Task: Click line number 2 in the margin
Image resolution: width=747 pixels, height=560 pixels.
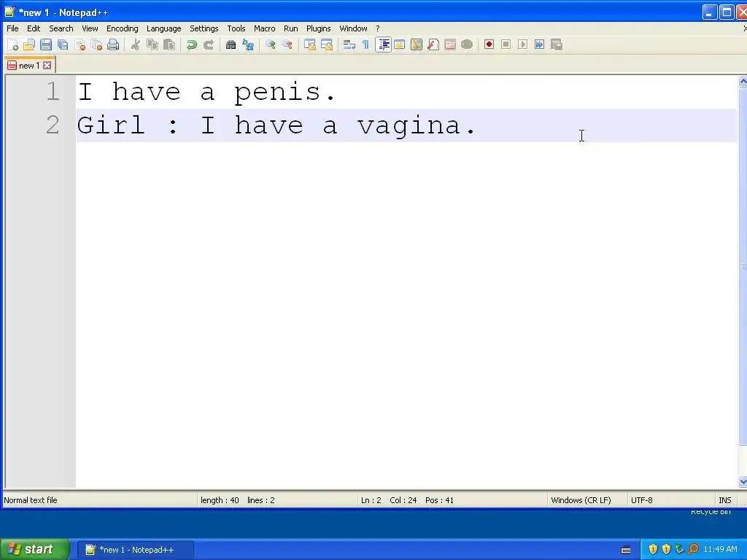Action: [x=53, y=125]
